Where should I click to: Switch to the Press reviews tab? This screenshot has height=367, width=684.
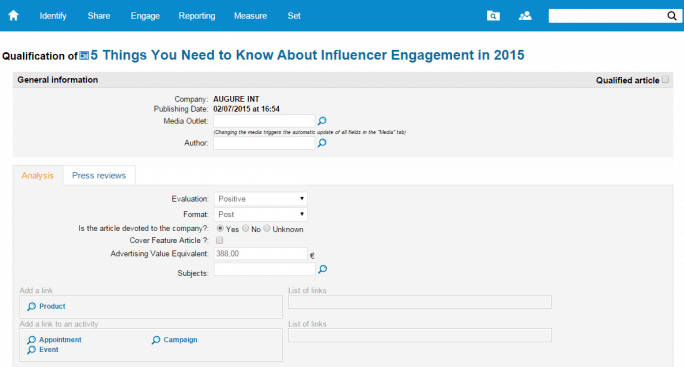(x=99, y=175)
